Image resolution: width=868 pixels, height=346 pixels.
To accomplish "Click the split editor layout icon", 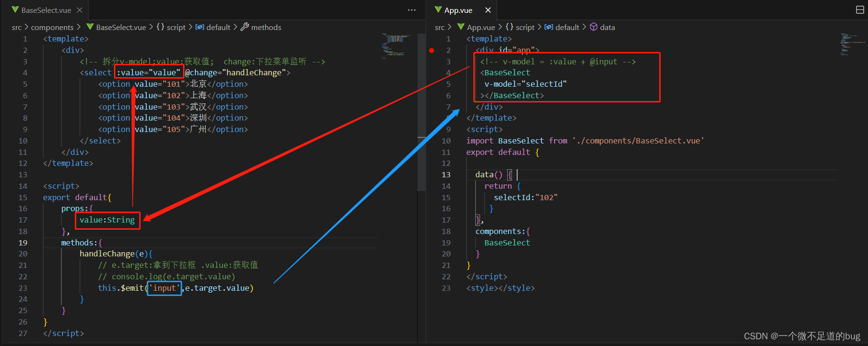I will (x=860, y=10).
